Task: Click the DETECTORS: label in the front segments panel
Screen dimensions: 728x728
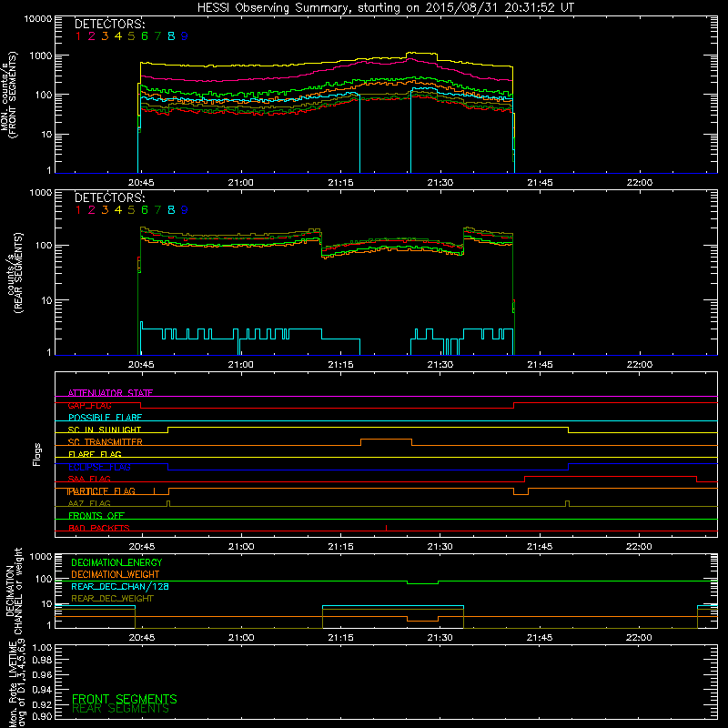Action: pos(109,24)
